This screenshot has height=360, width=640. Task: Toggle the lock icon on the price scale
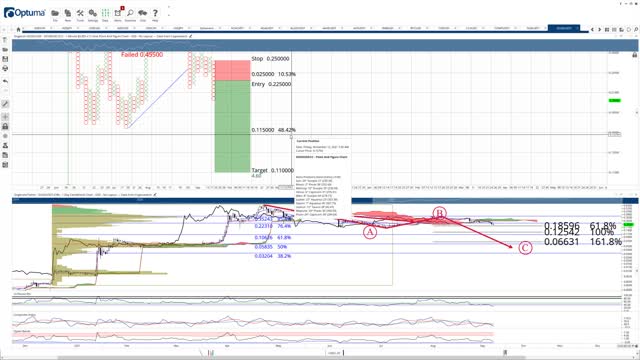(x=635, y=55)
